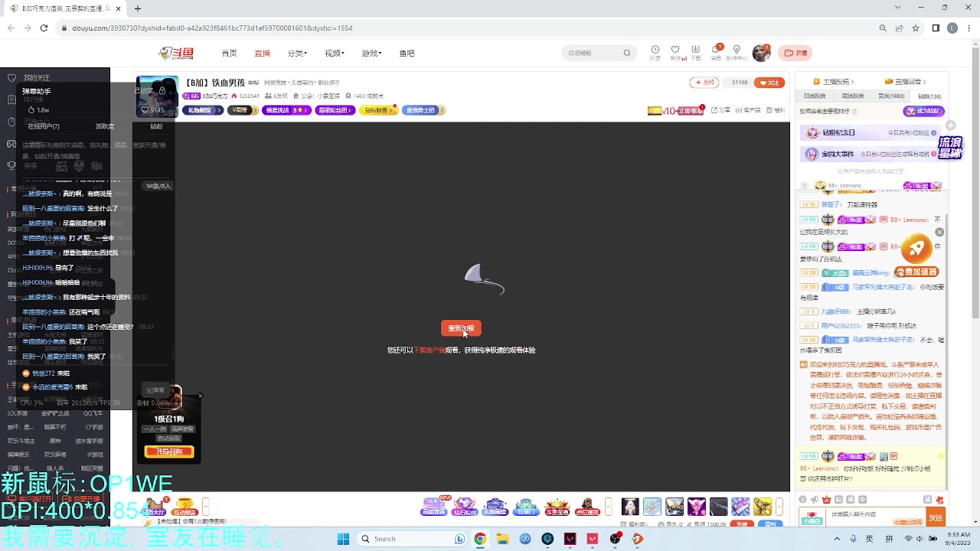Open 斗鱼至尊 crown icon in gift bar
The width and height of the screenshot is (980, 551).
click(557, 507)
